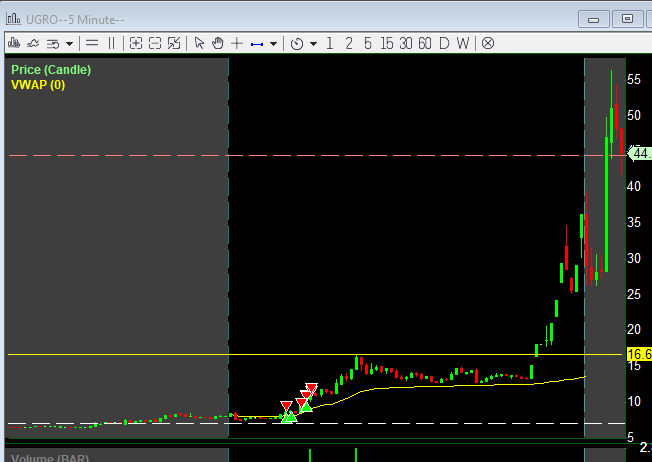Switch to the 15 minute timeframe

(387, 43)
